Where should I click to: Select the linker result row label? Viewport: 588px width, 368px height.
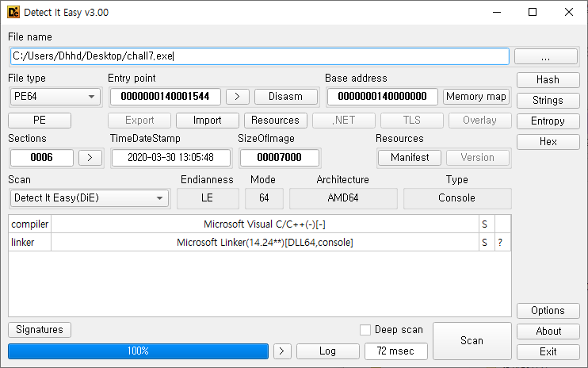[22, 243]
